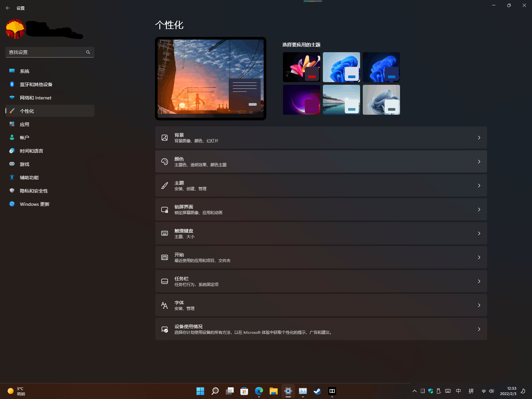Click the device icon on 设备使用情况 row
The width and height of the screenshot is (532, 399).
165,329
